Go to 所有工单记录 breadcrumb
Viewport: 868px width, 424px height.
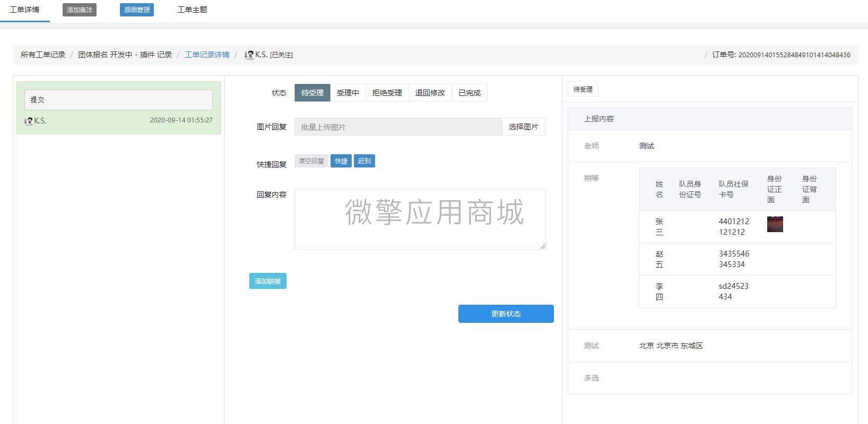click(43, 55)
